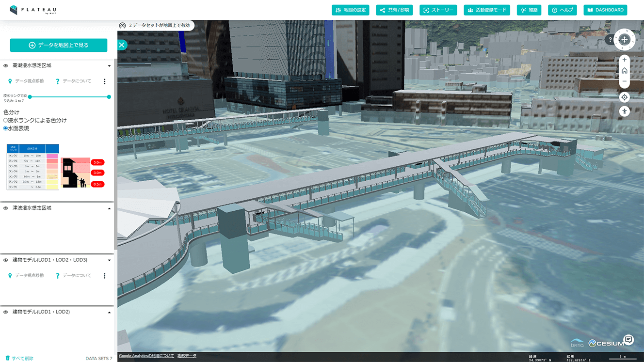Click the red 0.5m depth label

click(x=97, y=184)
